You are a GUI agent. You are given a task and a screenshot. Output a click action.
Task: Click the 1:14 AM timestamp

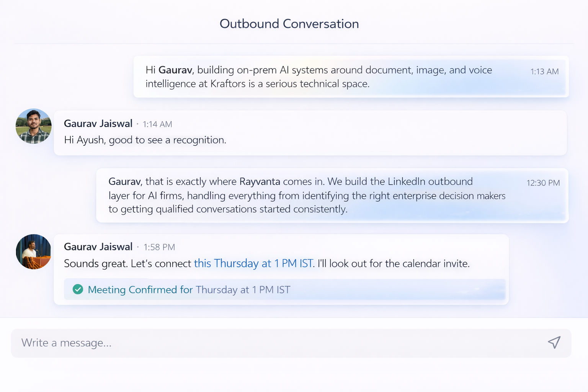157,124
